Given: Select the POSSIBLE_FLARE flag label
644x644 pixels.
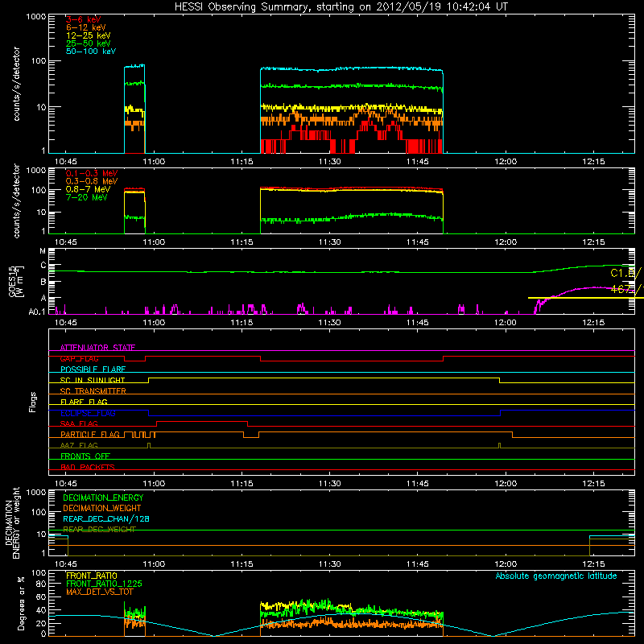Looking at the screenshot, I should pos(93,369).
